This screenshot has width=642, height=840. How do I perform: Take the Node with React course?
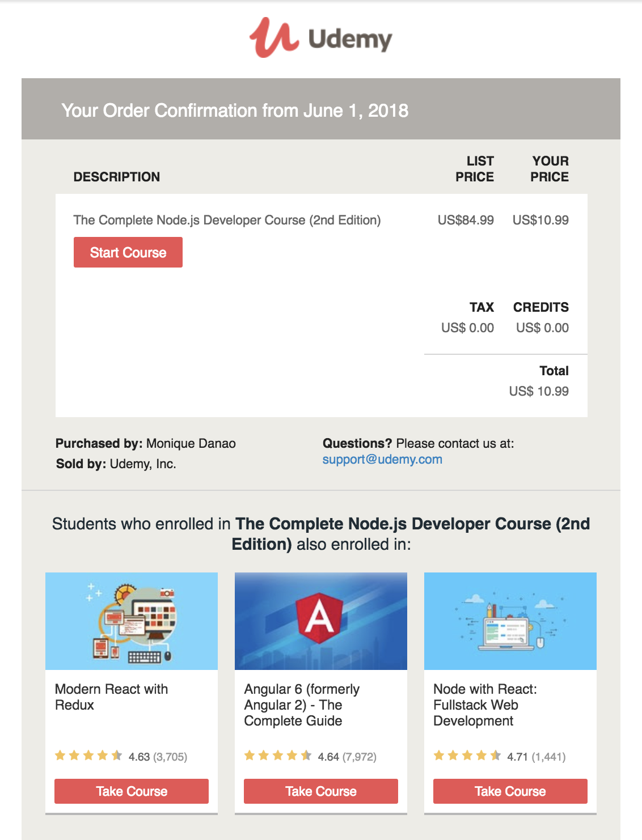tap(510, 791)
